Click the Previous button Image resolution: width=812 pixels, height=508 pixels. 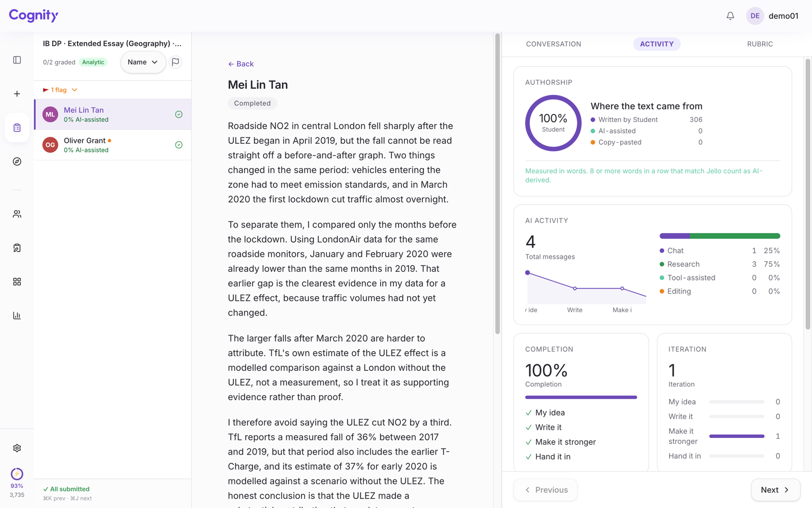(546, 490)
